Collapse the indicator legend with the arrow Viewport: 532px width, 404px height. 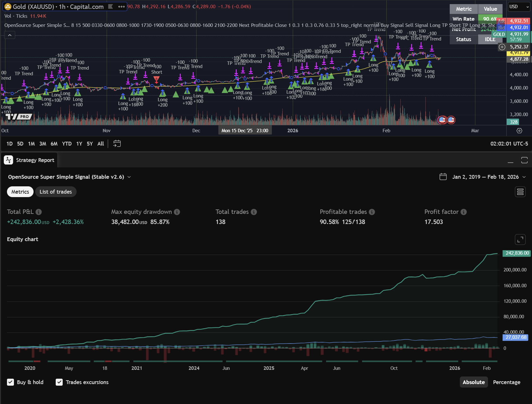pos(10,35)
